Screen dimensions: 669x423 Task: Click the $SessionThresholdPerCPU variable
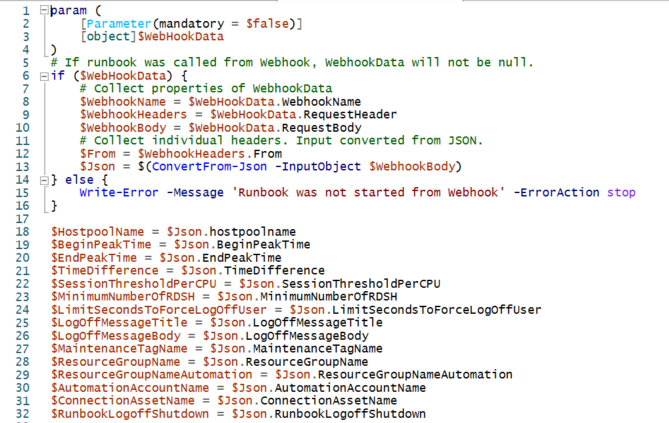[x=134, y=284]
